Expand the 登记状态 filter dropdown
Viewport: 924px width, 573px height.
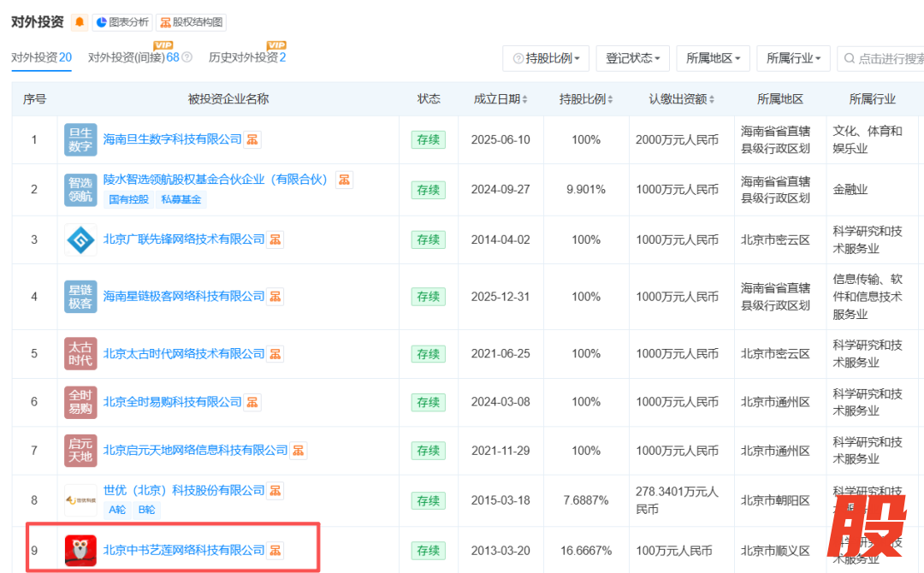[x=633, y=58]
